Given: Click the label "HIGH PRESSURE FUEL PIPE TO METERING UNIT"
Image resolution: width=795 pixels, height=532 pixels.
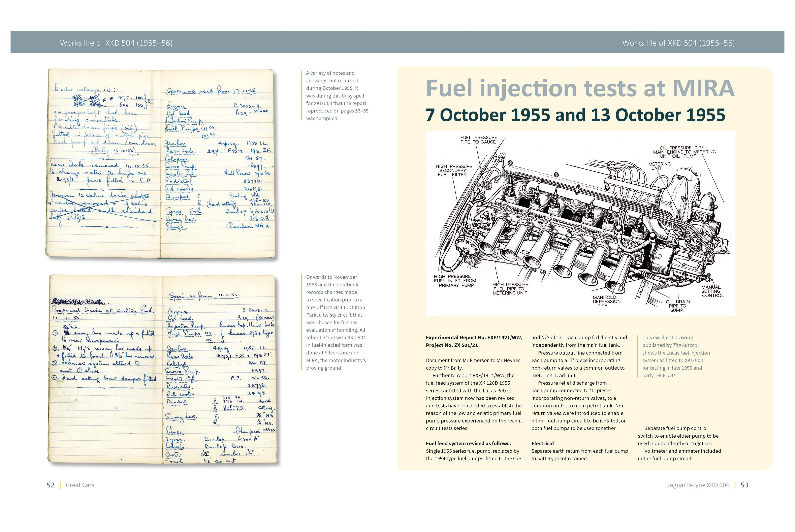Looking at the screenshot, I should (510, 289).
